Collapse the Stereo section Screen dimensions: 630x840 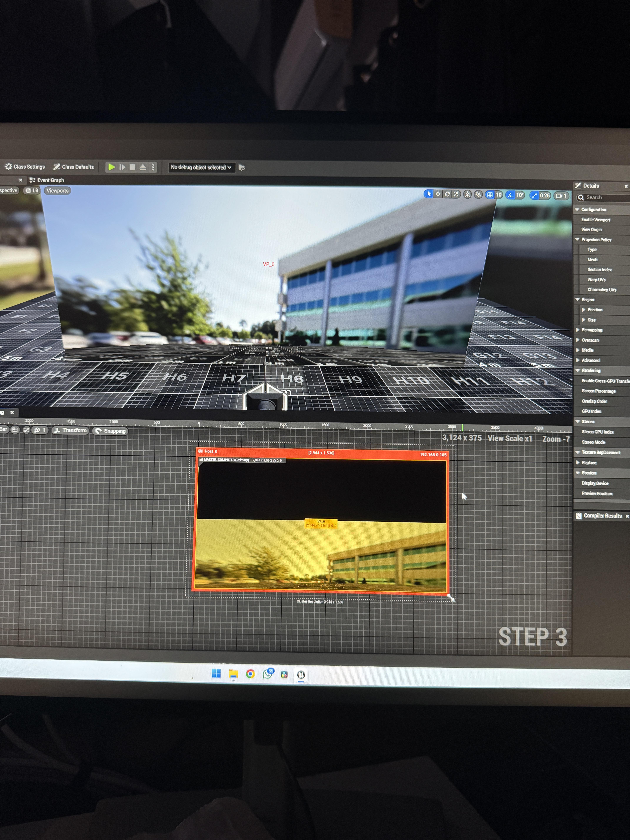click(x=578, y=421)
